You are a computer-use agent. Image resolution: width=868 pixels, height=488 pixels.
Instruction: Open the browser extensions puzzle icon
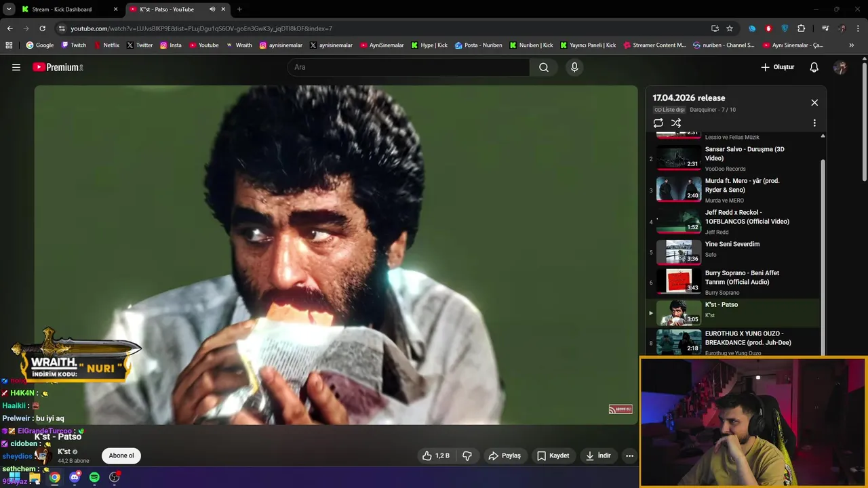[x=802, y=28]
